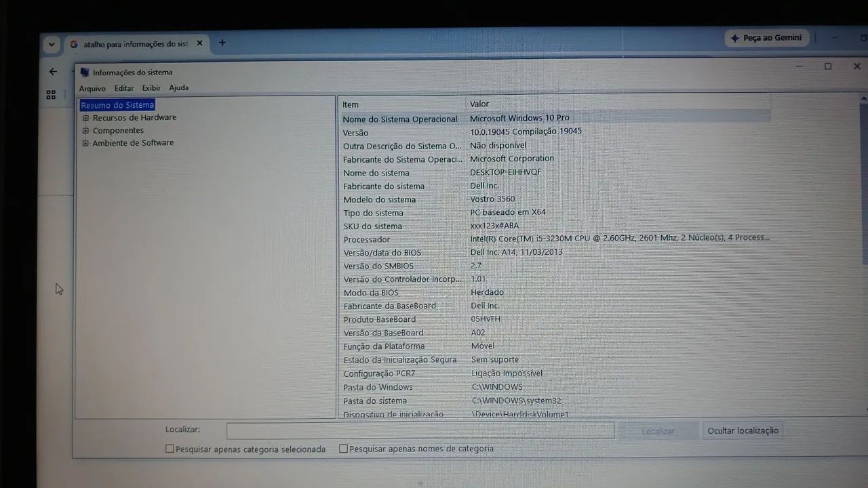Image resolution: width=868 pixels, height=488 pixels.
Task: Select the atalho para informações Chrome tab
Action: click(135, 44)
